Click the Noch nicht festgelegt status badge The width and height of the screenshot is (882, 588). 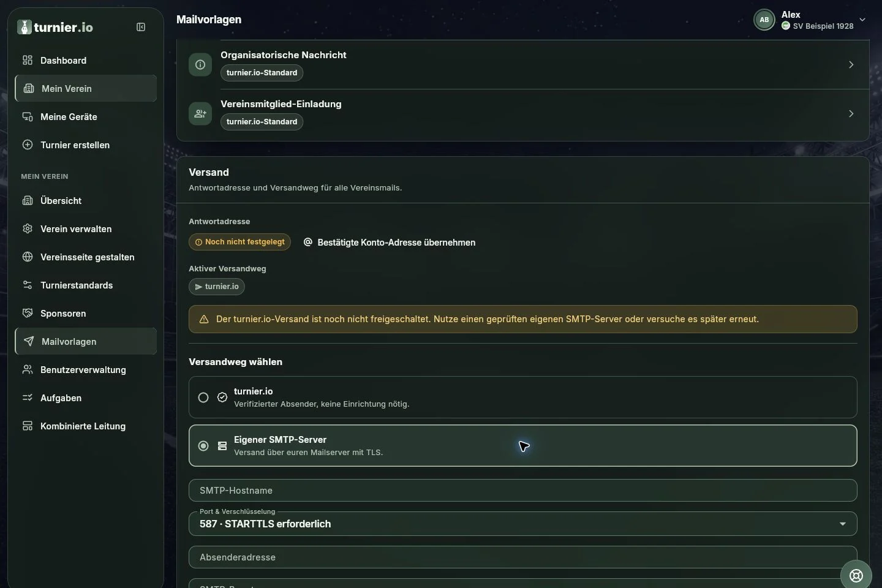click(x=240, y=242)
